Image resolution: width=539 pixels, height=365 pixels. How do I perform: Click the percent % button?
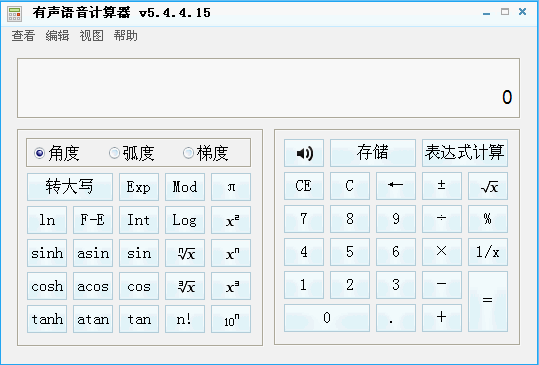[488, 219]
